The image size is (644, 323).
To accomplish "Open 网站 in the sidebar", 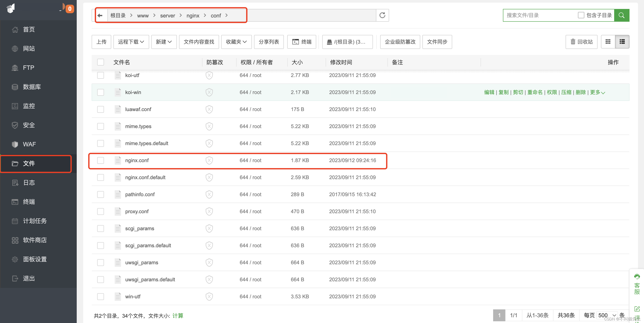I will [38, 49].
